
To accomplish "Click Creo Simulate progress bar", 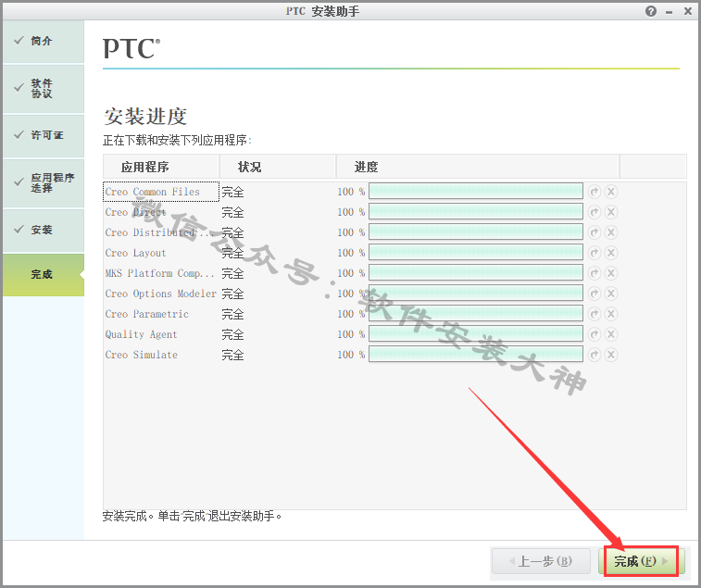I will (x=476, y=354).
